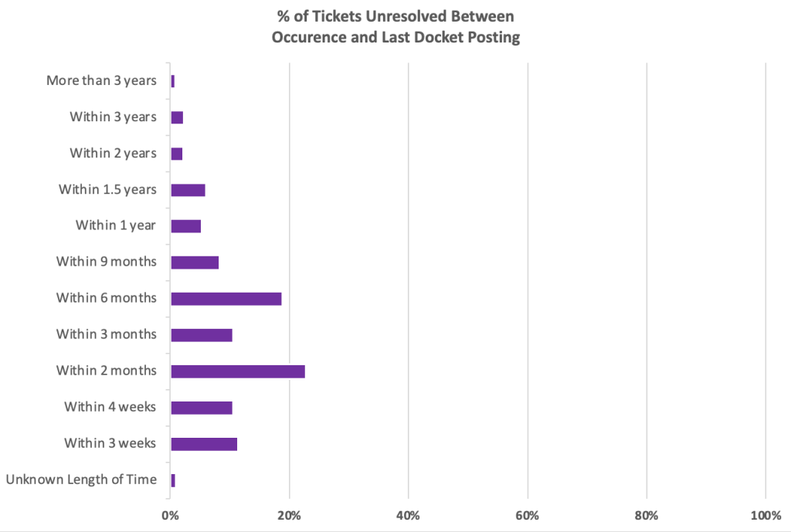Click the 100% axis tick label

point(765,516)
